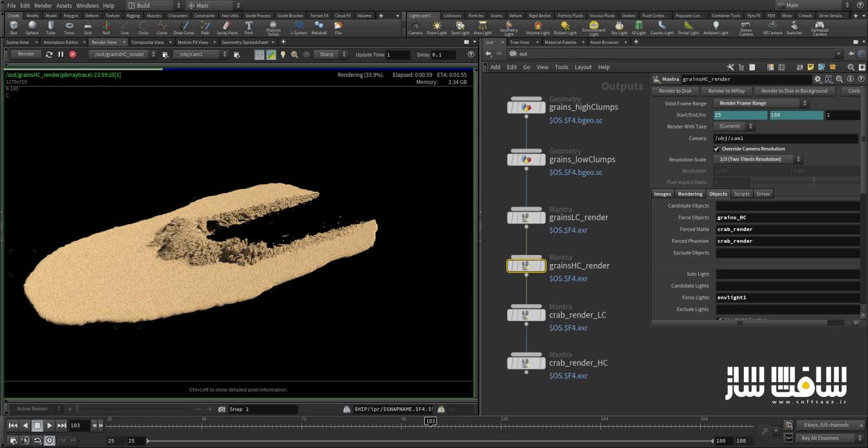Click the Render button in render view
Viewport: 868px width, 448px height.
tap(26, 54)
